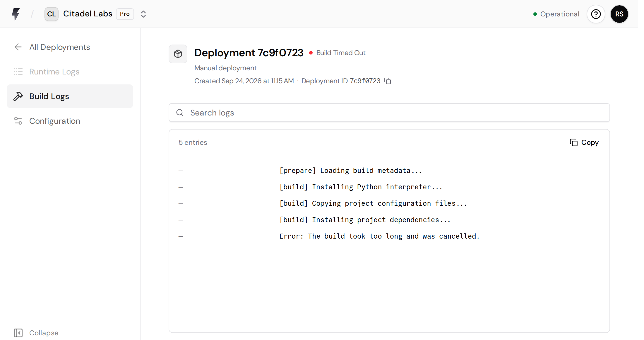Click the Configuration sliders icon
This screenshot has width=644, height=340.
point(18,121)
